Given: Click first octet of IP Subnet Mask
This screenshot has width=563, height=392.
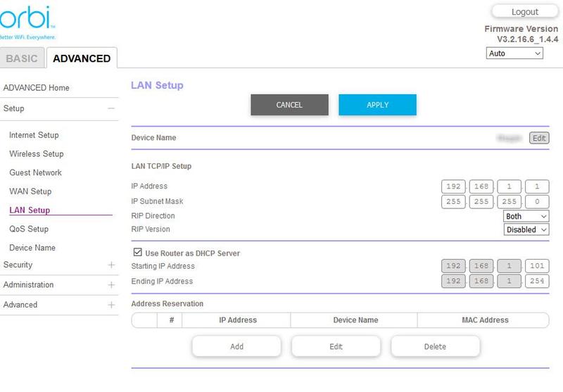Looking at the screenshot, I should pos(453,201).
